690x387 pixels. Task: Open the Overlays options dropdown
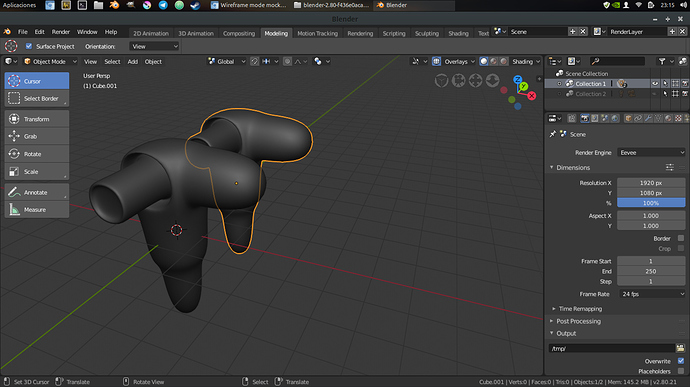coord(459,62)
